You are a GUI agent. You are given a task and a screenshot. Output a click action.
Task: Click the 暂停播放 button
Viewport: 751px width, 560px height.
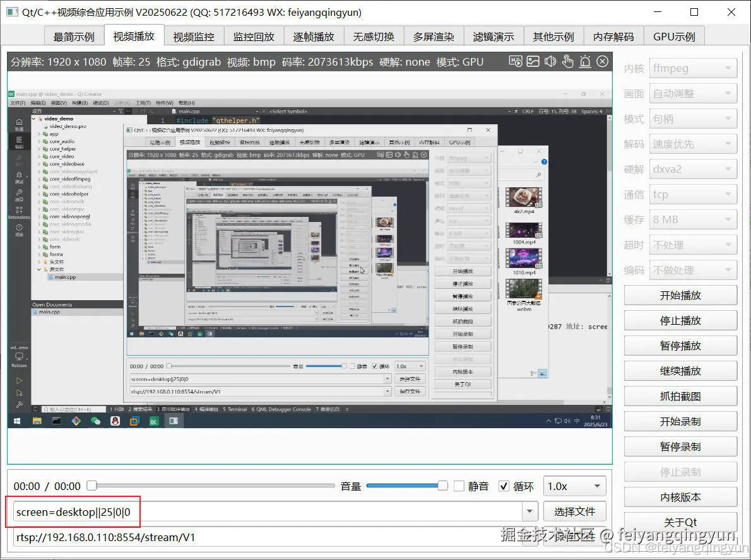coord(680,346)
